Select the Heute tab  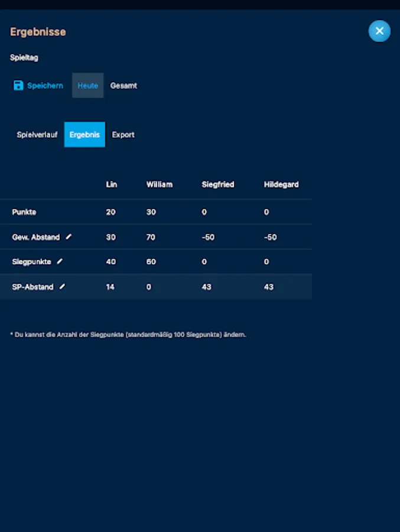[x=87, y=86]
